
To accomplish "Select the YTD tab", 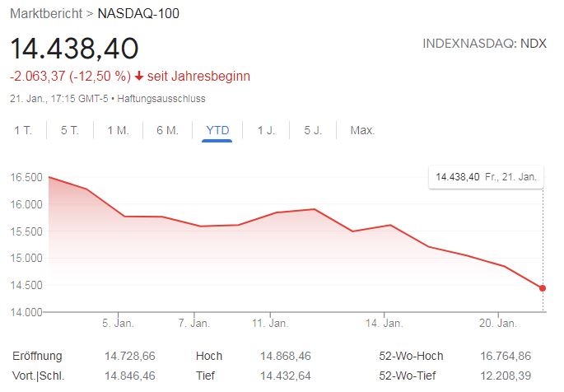I will [x=217, y=130].
